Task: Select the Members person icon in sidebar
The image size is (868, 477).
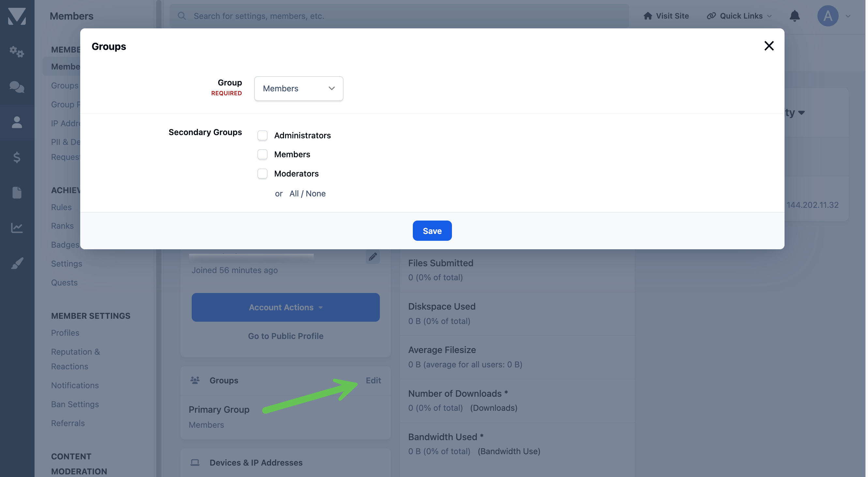Action: point(17,122)
